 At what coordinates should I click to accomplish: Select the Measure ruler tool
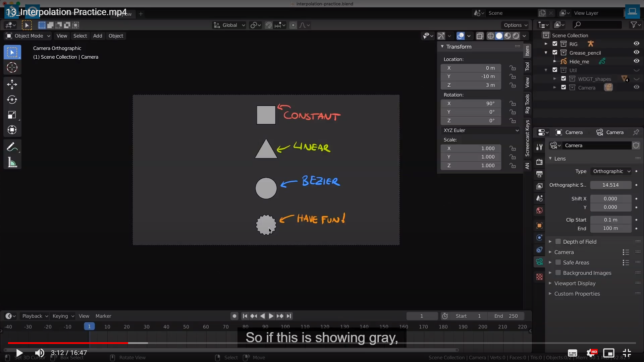tap(12, 163)
